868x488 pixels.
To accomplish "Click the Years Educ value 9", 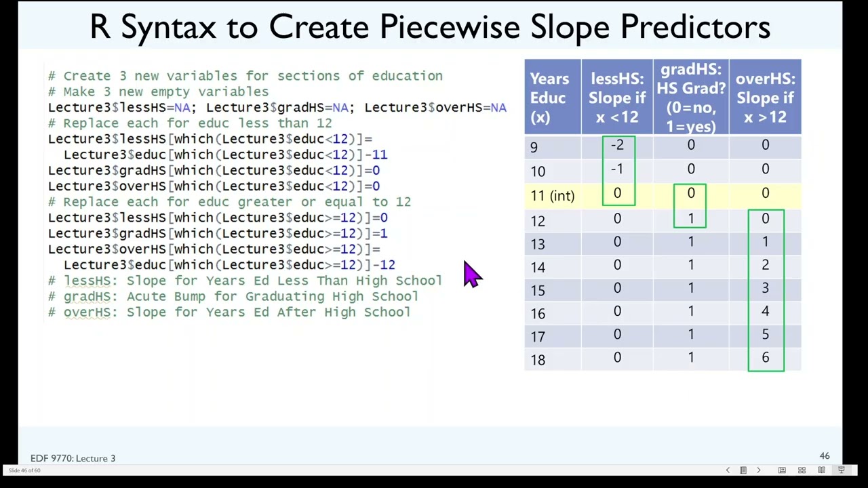I will click(534, 148).
